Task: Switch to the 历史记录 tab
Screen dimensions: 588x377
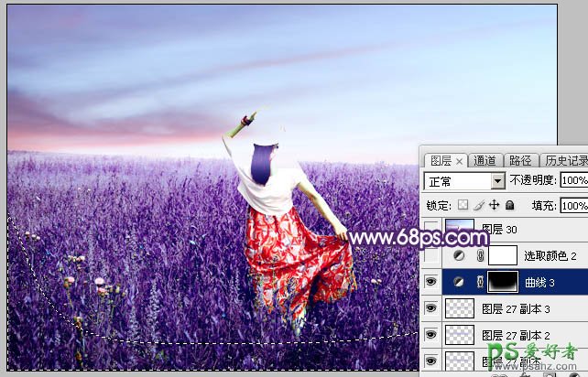Action: click(x=565, y=160)
